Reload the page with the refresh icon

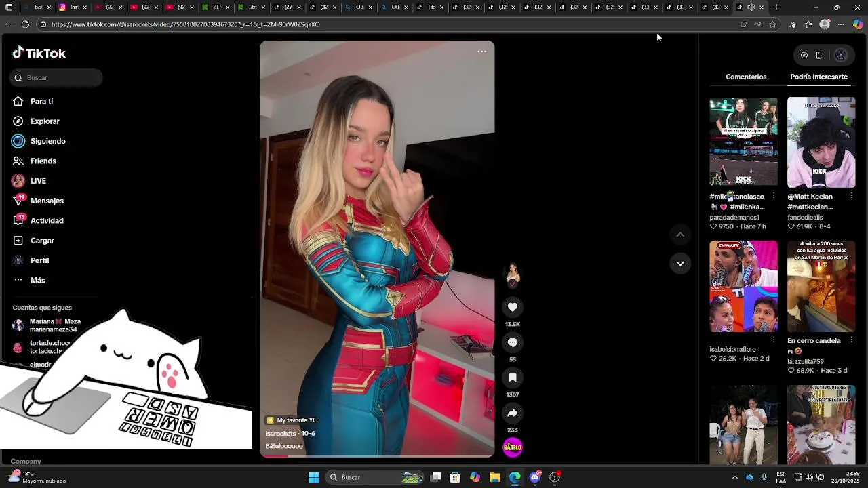tap(25, 24)
